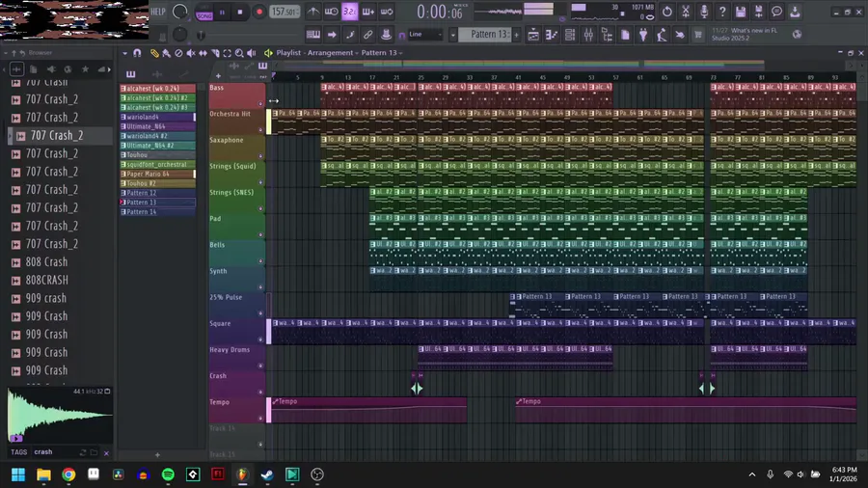Open the Browser tree toolbar icon

click(x=607, y=35)
